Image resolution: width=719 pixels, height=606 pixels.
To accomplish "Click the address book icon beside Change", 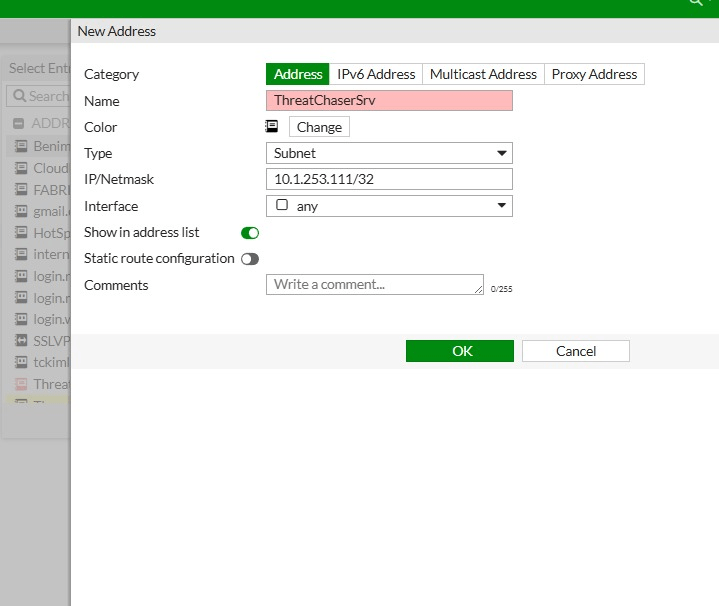I will tap(271, 127).
